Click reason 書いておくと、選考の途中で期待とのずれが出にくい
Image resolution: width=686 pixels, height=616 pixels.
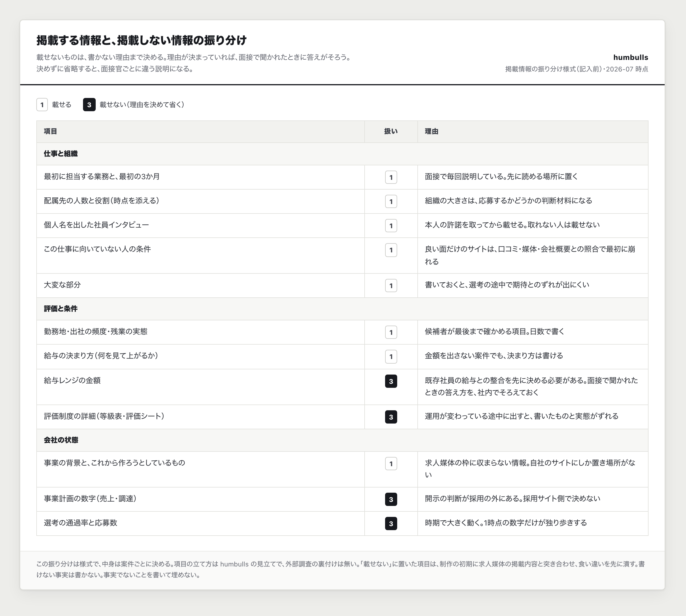tap(507, 285)
